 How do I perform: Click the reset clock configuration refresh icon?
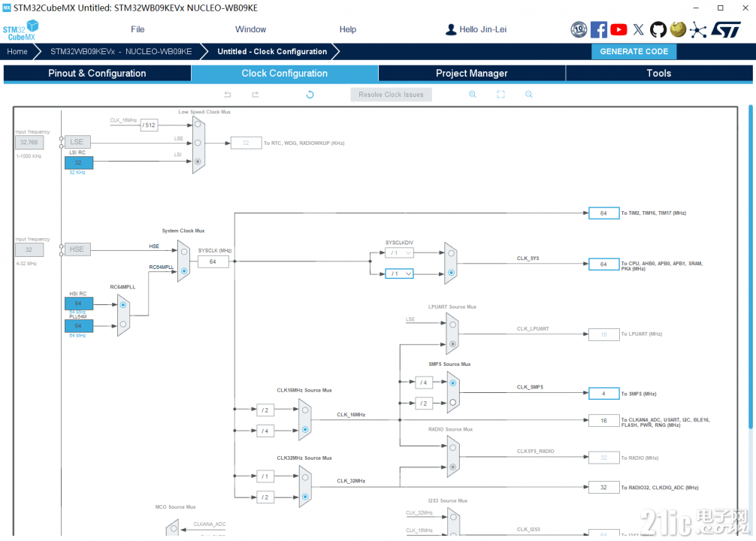tap(310, 95)
